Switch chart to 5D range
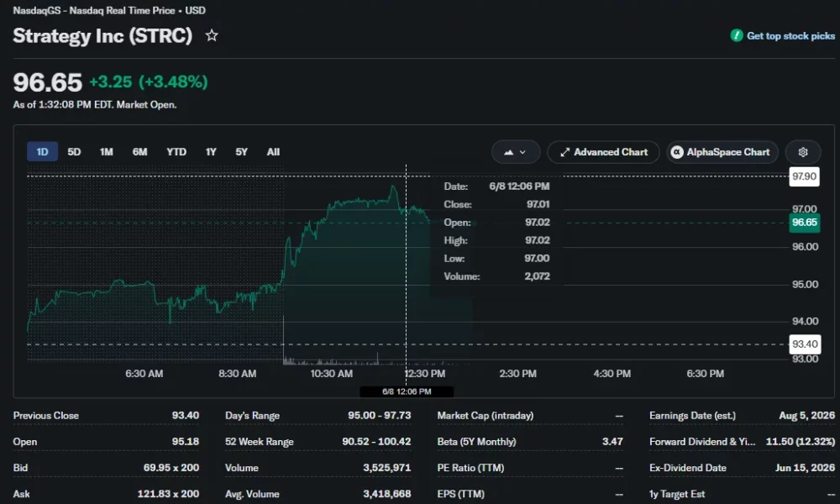 [x=74, y=152]
